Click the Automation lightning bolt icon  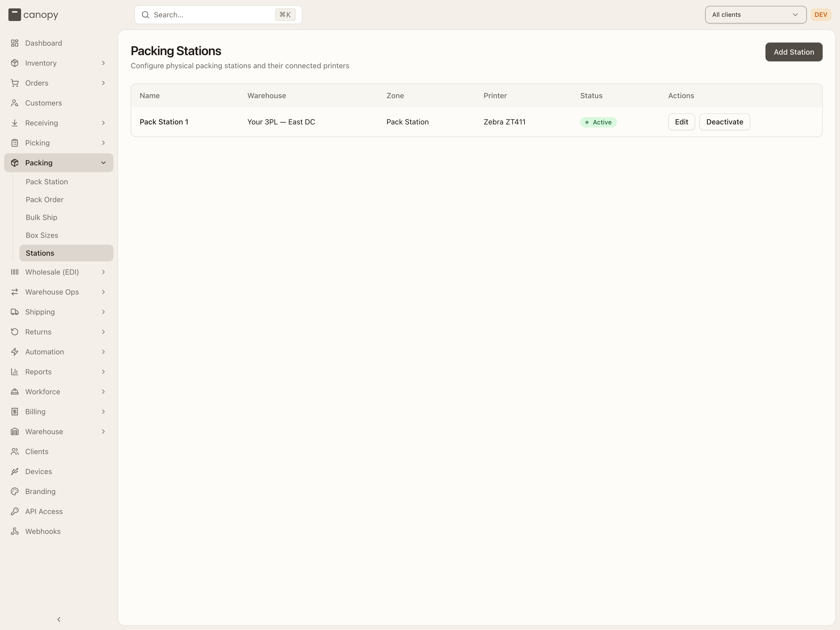click(15, 352)
